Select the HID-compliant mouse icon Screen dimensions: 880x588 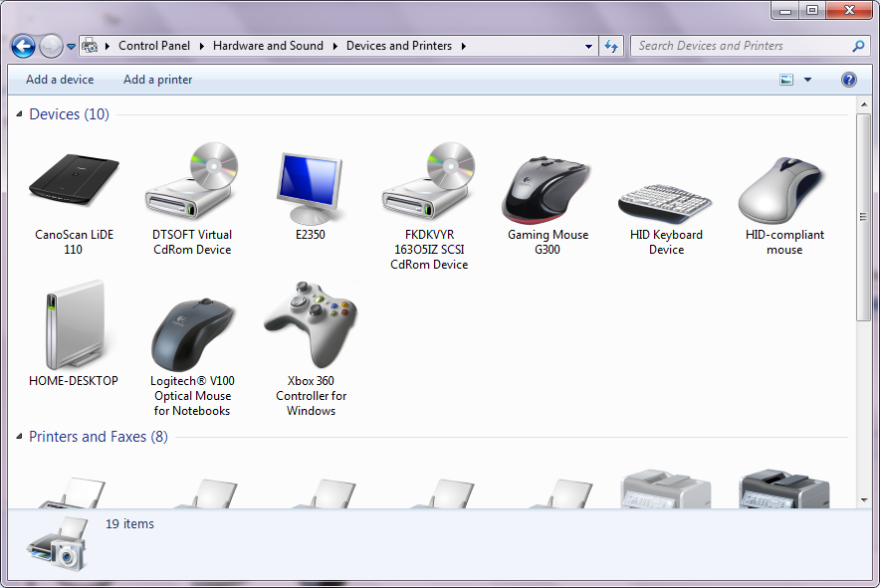(784, 190)
